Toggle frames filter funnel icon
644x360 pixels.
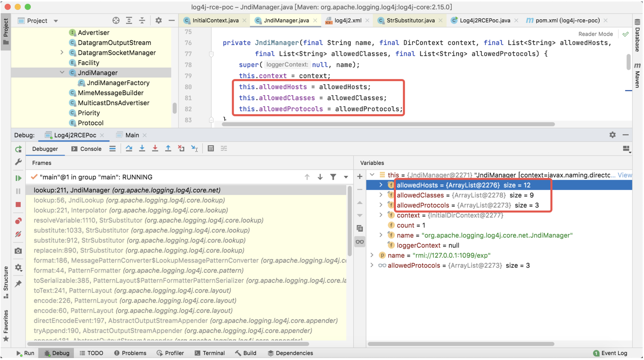tap(333, 177)
